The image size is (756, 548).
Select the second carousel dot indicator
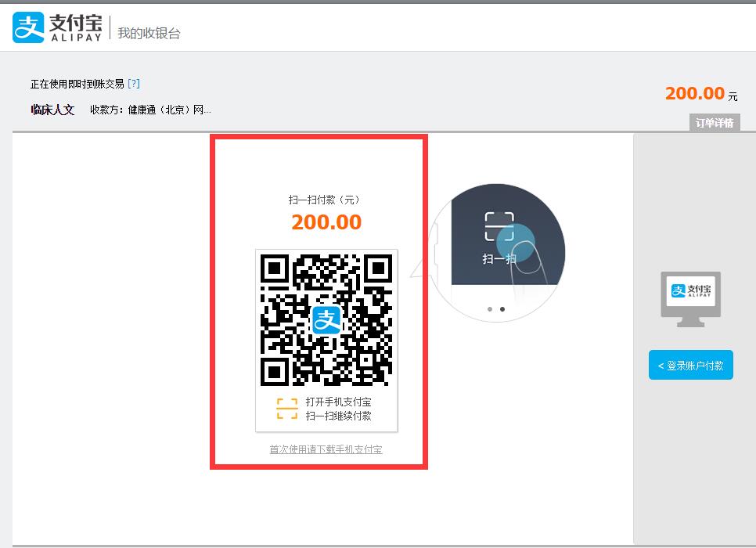point(502,309)
